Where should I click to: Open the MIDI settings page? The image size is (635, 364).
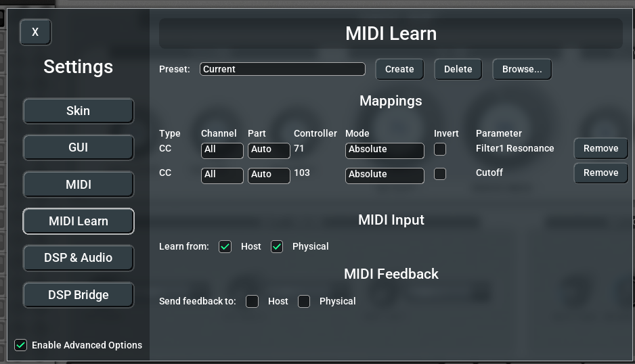tap(78, 184)
